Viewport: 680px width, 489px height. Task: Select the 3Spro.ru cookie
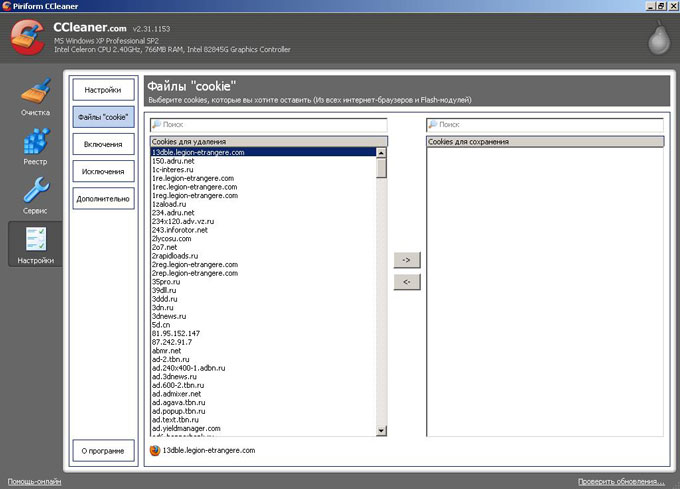[263, 282]
